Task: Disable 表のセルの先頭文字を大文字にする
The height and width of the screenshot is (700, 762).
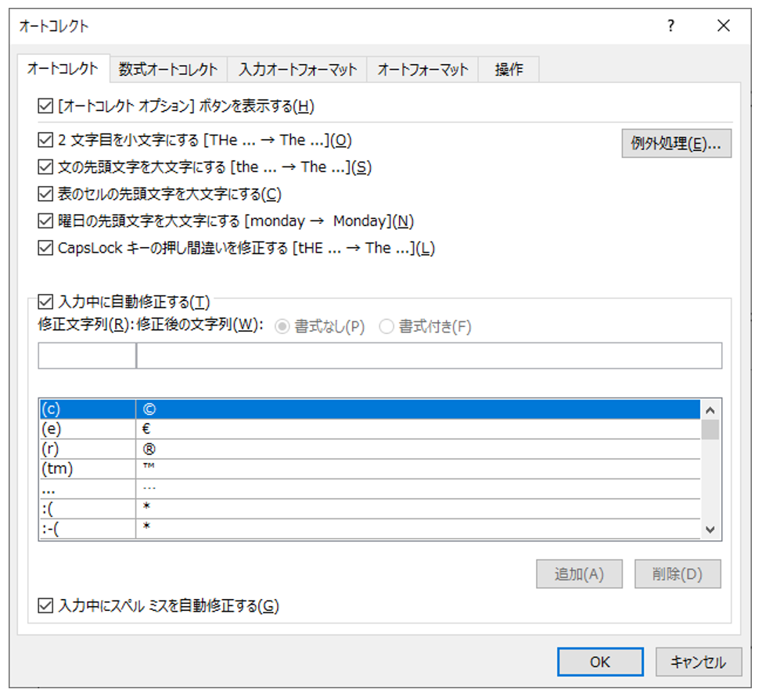Action: point(45,194)
